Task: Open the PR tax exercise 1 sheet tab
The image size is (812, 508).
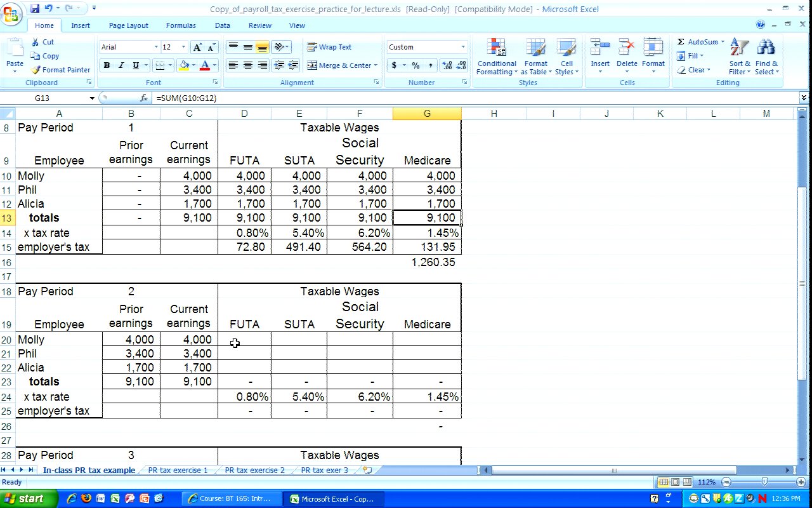Action: click(178, 471)
